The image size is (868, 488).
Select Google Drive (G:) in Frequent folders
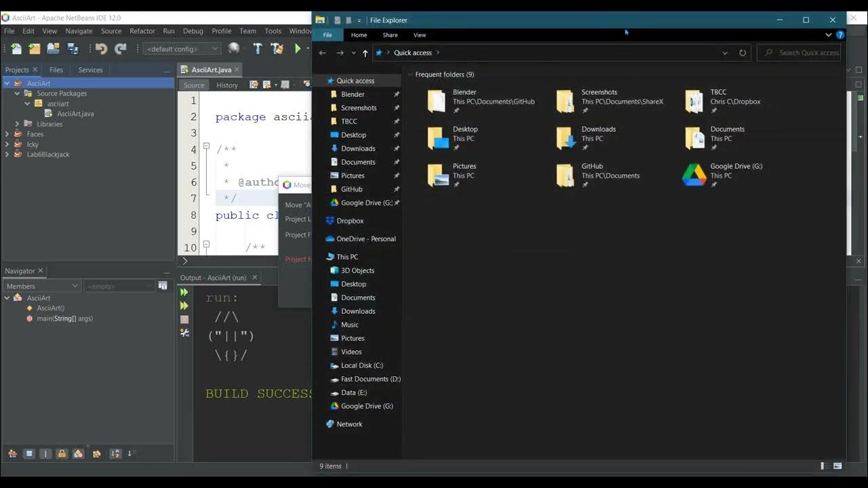click(724, 175)
